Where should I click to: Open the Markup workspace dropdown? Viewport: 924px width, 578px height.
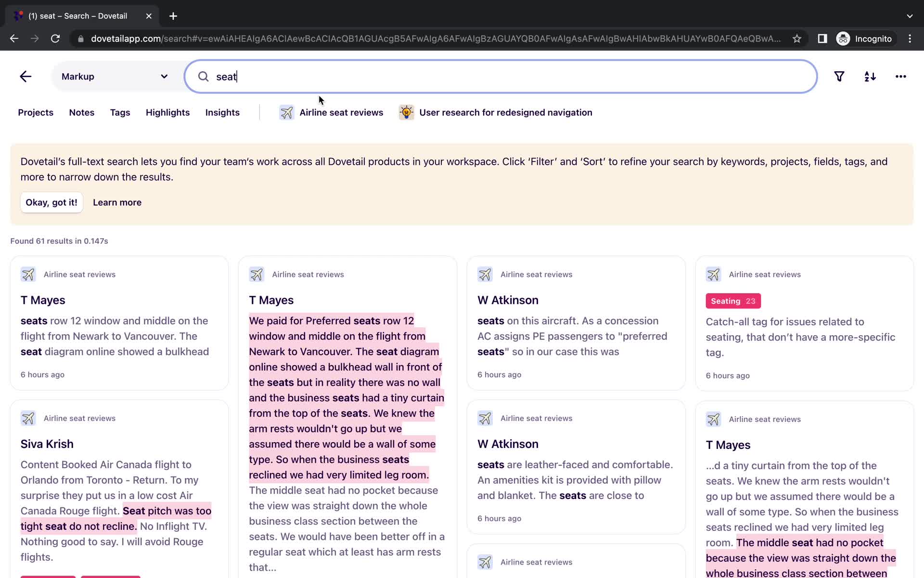pos(115,77)
